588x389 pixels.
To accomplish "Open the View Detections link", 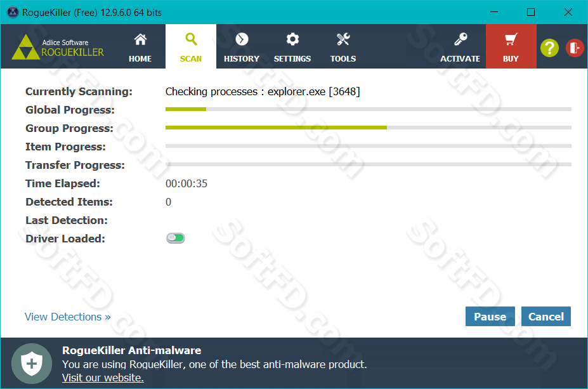I will 67,317.
